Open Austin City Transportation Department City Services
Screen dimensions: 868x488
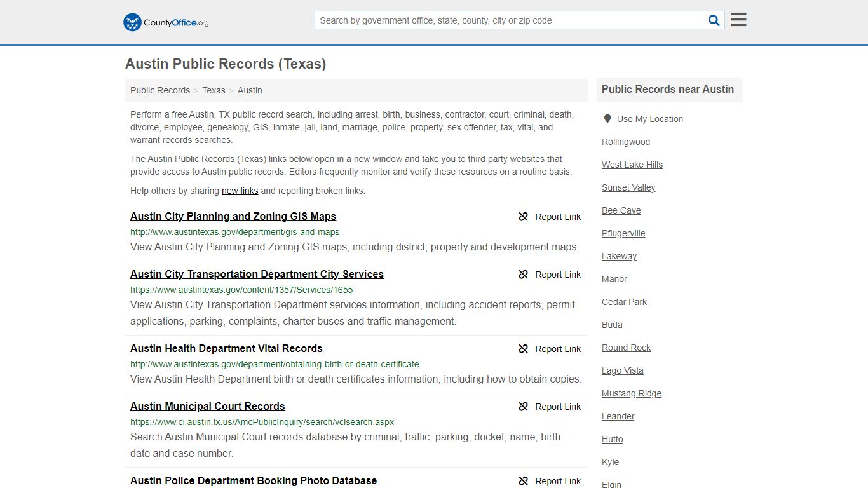(x=257, y=274)
